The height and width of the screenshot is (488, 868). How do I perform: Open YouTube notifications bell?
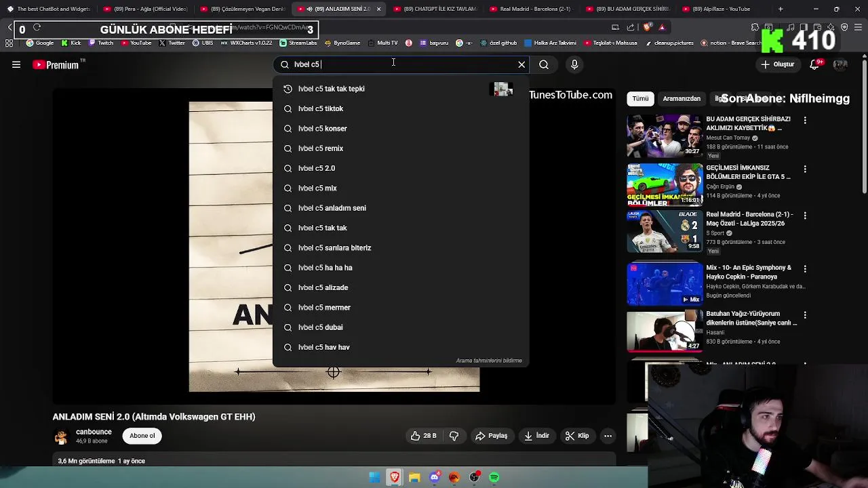click(814, 64)
